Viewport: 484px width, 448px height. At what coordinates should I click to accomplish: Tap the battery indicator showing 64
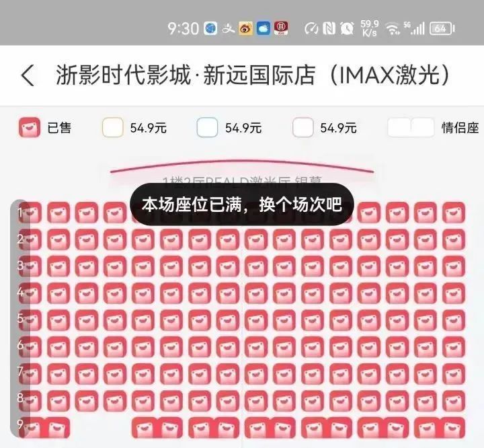click(x=442, y=29)
